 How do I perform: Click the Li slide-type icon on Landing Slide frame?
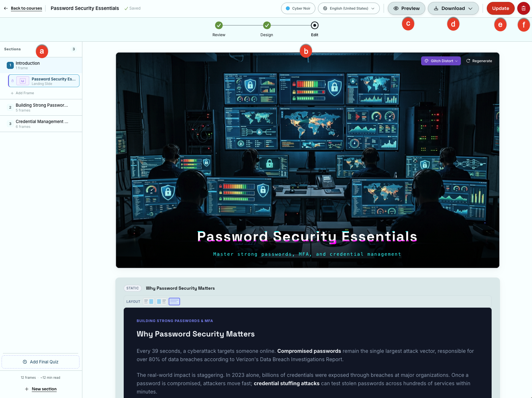tap(23, 81)
